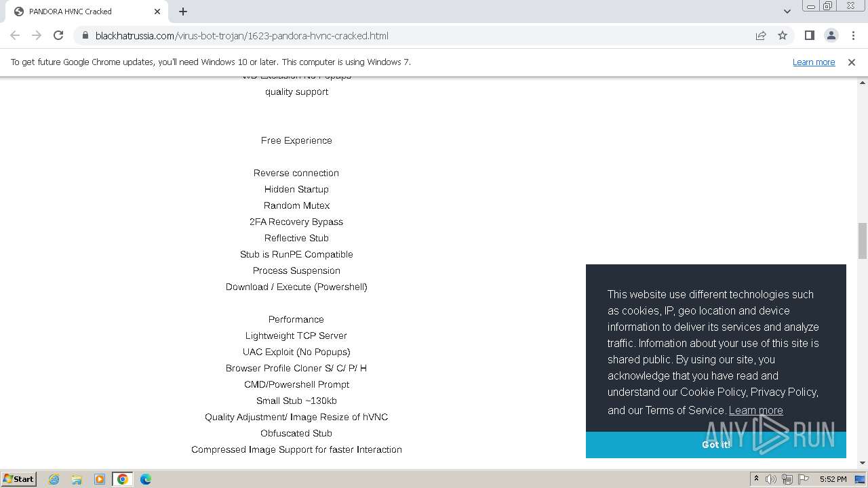
Task: Click the page vertical scrollbar thumb
Action: 863,241
